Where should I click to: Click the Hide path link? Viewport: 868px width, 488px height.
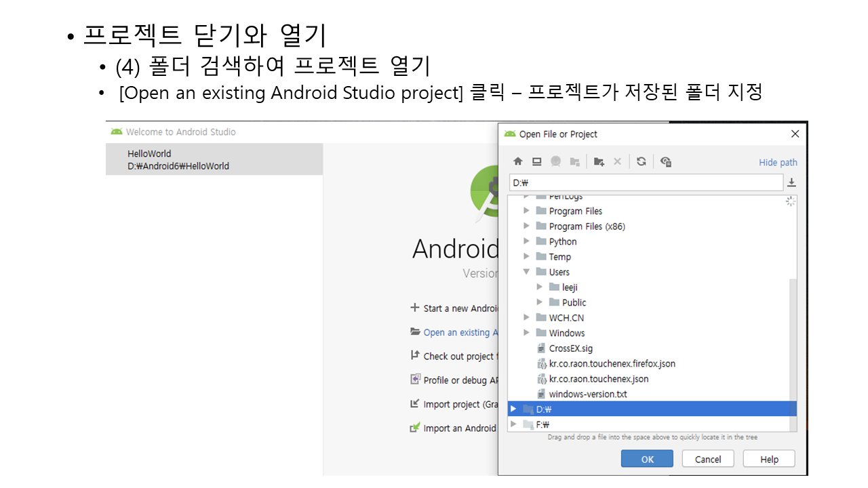click(x=778, y=163)
